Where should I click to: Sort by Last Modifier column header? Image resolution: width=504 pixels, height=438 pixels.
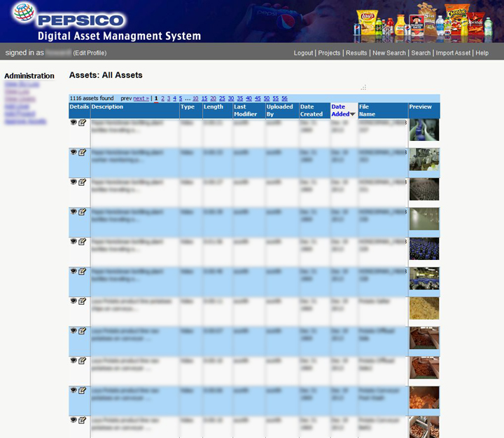click(246, 111)
